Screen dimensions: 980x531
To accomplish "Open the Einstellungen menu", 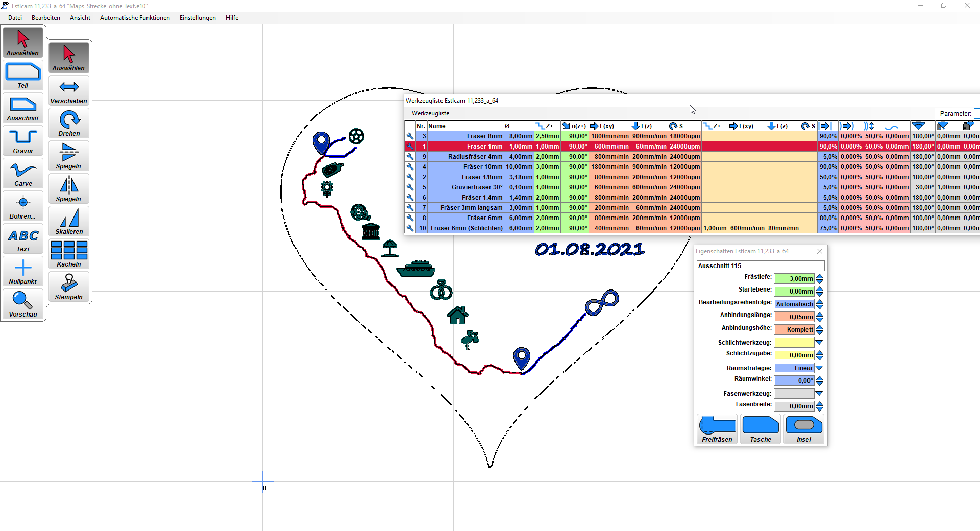I will pos(198,18).
